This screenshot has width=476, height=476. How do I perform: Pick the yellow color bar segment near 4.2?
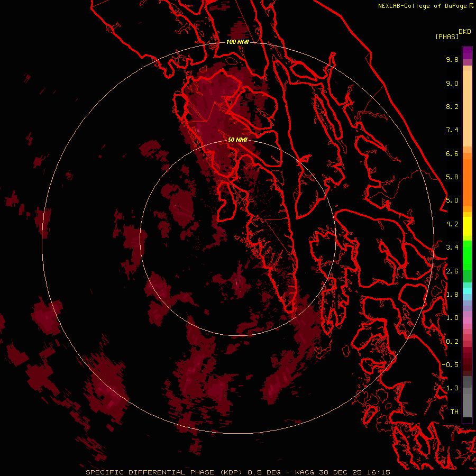pos(467,226)
